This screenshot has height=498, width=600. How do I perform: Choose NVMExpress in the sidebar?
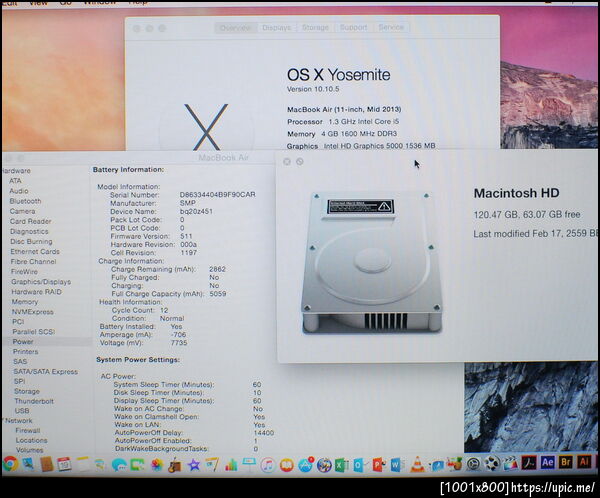click(x=33, y=312)
